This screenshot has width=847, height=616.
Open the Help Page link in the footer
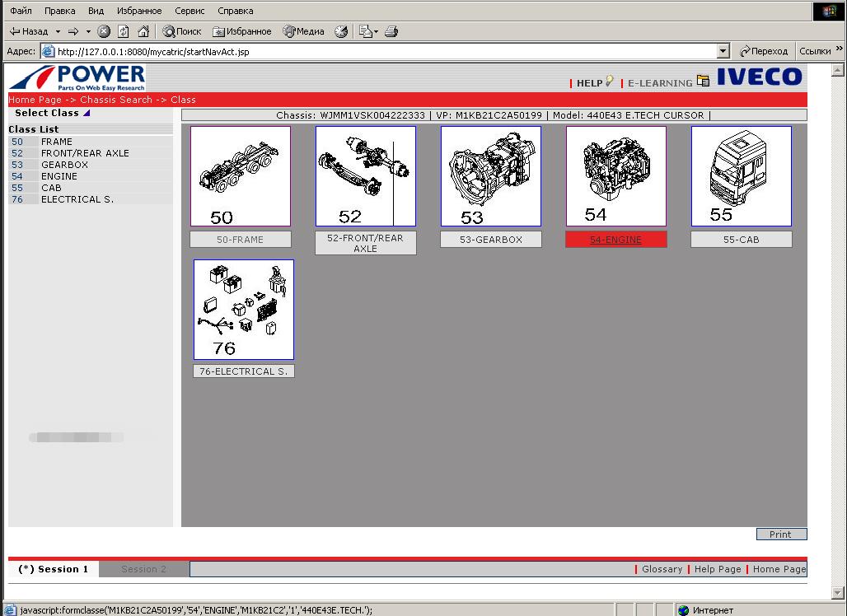click(718, 569)
